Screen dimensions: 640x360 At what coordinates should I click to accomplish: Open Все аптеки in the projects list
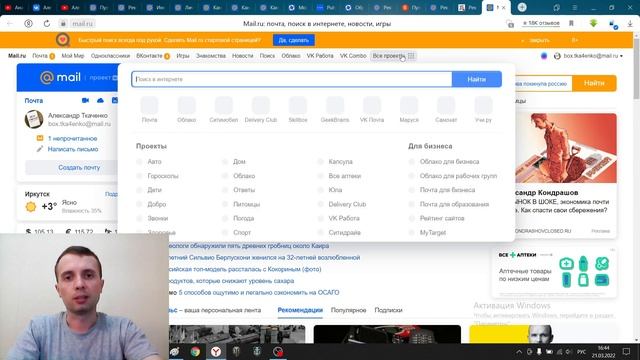tap(345, 176)
